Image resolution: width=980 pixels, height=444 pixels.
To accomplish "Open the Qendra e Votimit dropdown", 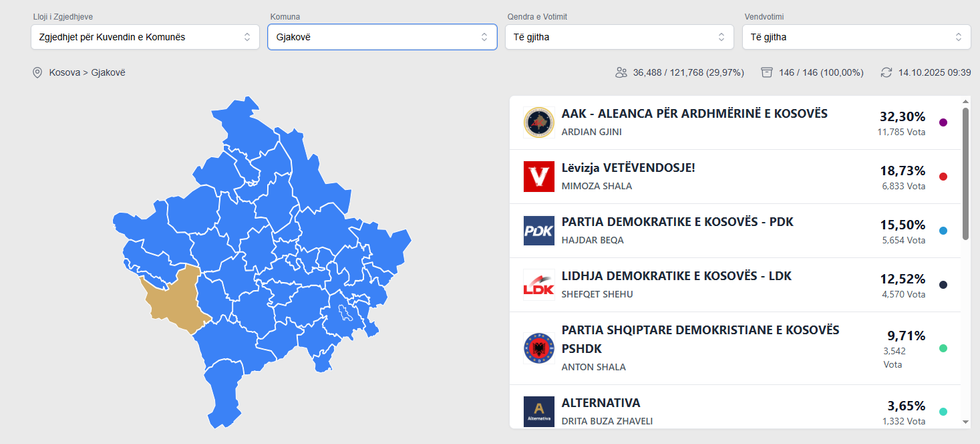I will [620, 37].
